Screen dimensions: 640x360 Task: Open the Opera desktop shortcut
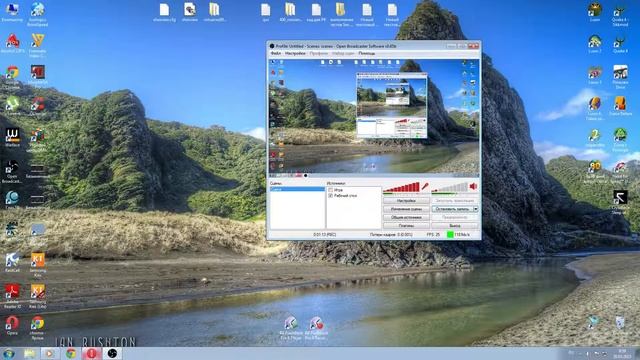[x=12, y=325]
